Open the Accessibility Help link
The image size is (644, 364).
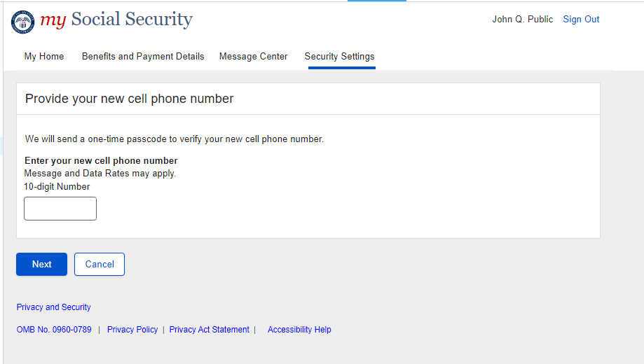[299, 330]
